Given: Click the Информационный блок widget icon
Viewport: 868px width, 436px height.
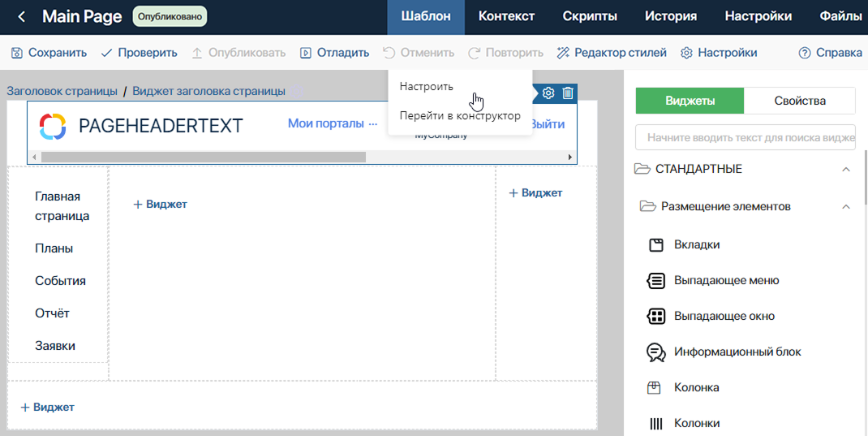Looking at the screenshot, I should coord(656,352).
